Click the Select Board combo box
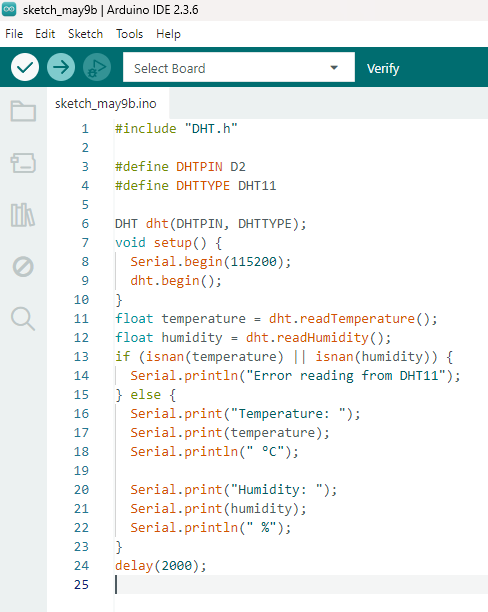This screenshot has width=488, height=612. [x=239, y=67]
